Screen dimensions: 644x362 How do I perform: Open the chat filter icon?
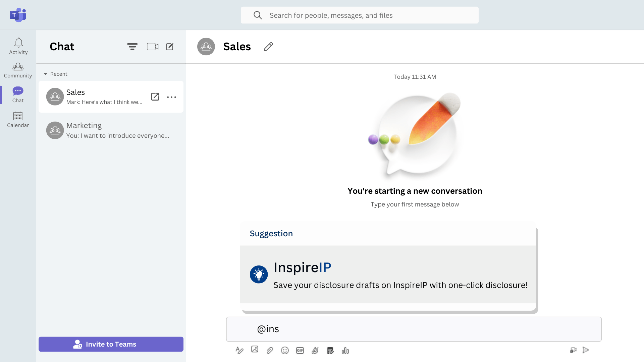[132, 47]
